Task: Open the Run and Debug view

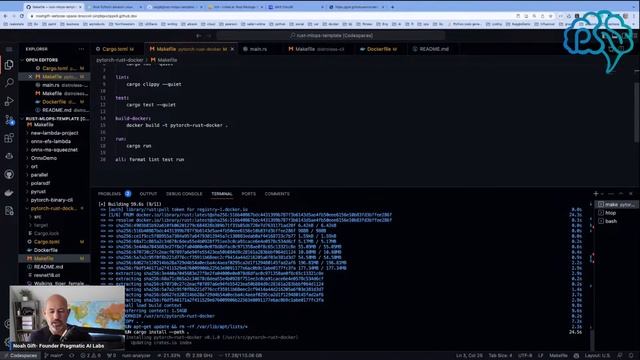Action: coord(9,101)
